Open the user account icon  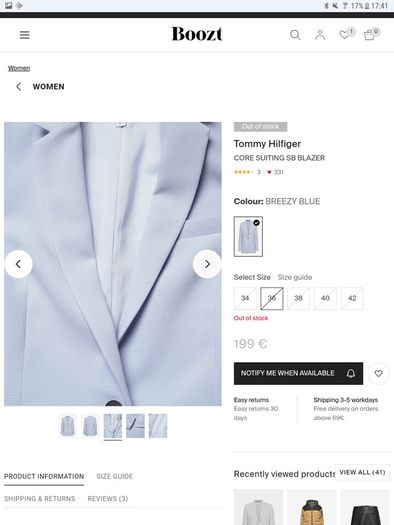tap(320, 35)
